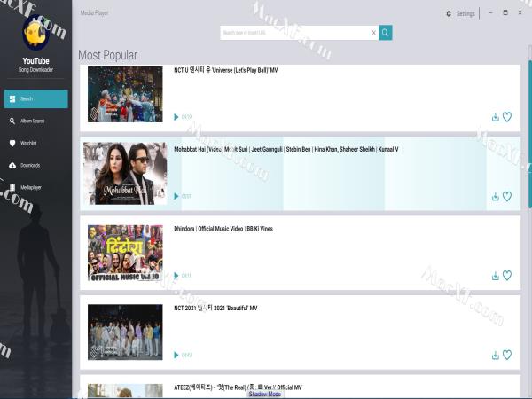Download NCT 2021 Beautiful MV
Viewport: 532px width, 399px height.
pos(496,355)
